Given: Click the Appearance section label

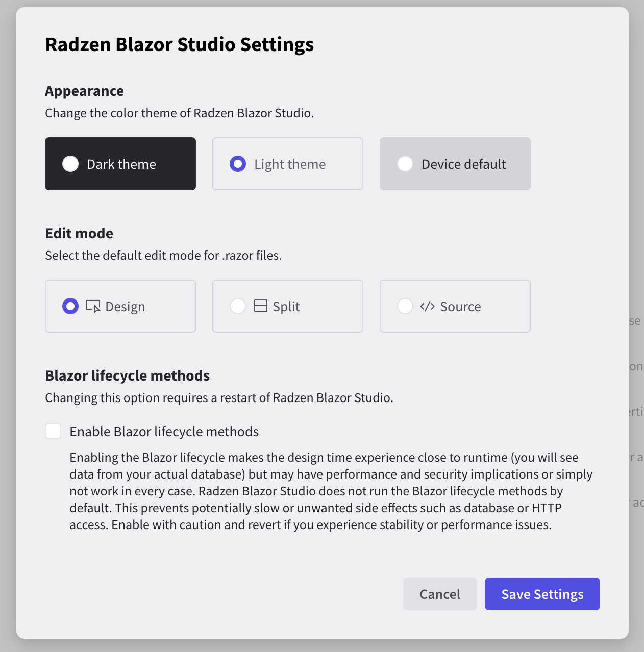Looking at the screenshot, I should (x=84, y=91).
